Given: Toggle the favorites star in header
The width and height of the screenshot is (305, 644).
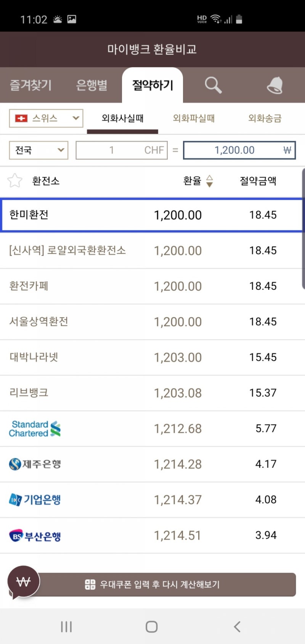Looking at the screenshot, I should 15,180.
